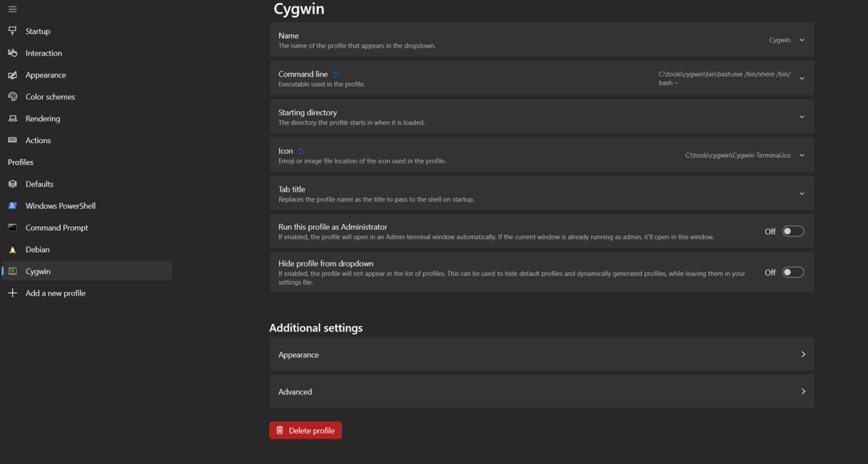Click the Appearance row under Additional settings

click(x=542, y=355)
